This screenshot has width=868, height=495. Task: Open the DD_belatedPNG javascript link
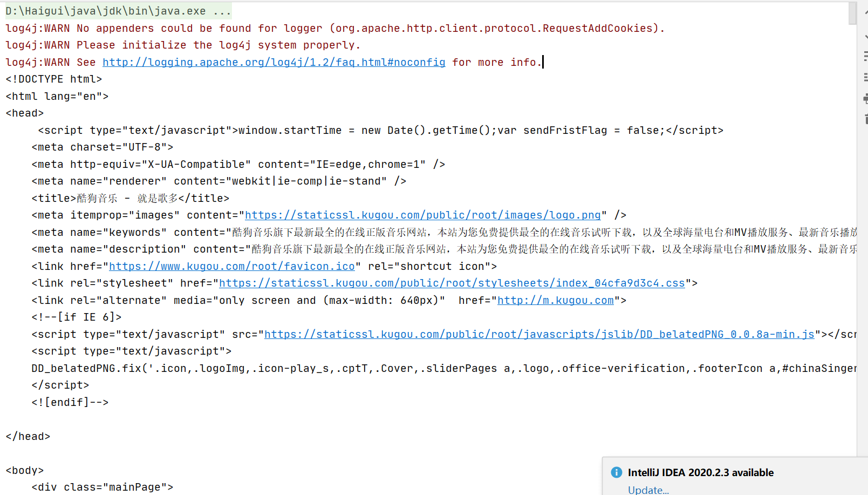[x=539, y=334]
